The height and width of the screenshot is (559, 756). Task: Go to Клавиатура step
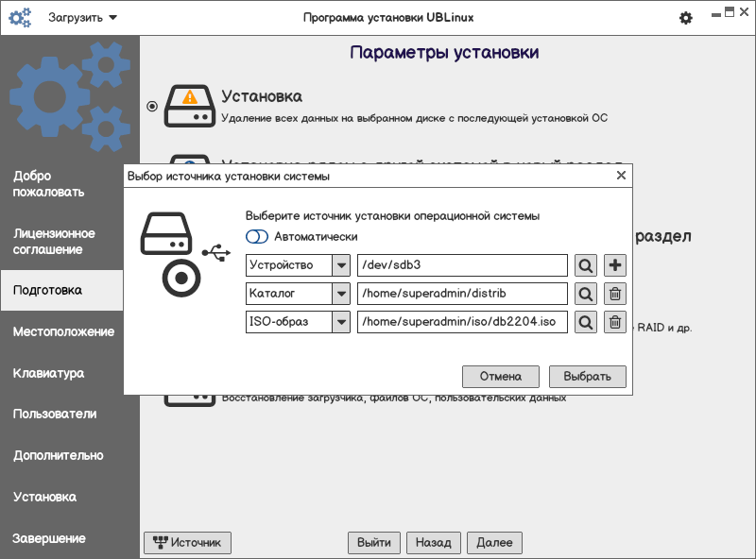point(49,374)
